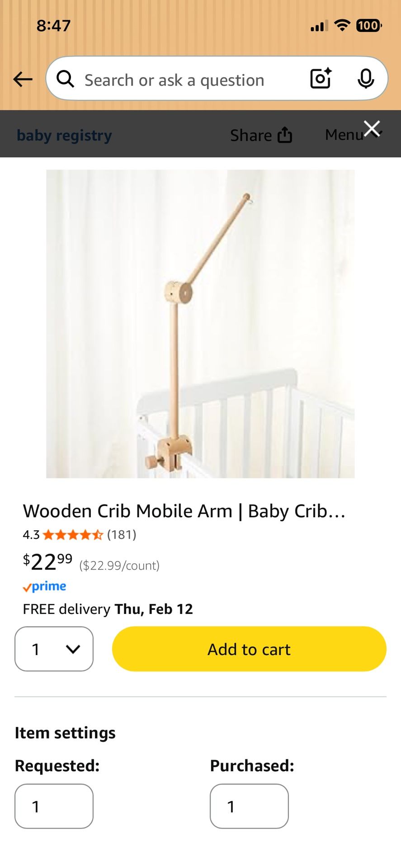
Task: Tap the microphone voice search icon
Action: tap(366, 79)
